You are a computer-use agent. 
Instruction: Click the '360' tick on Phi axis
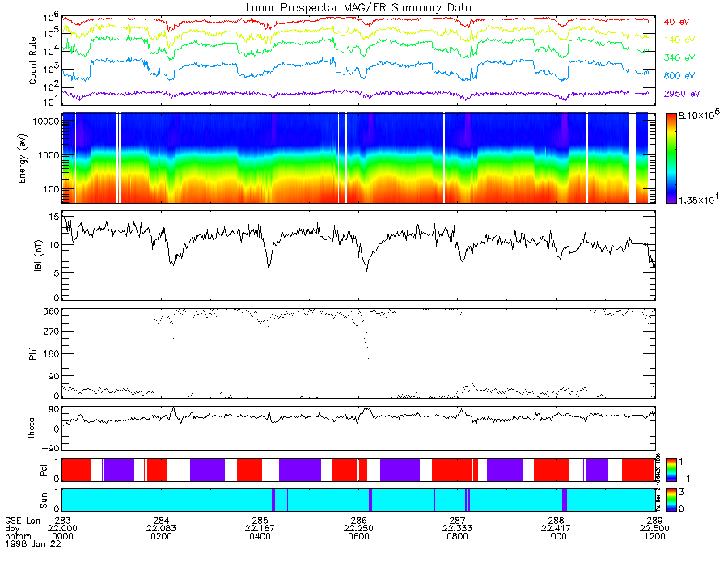53,311
